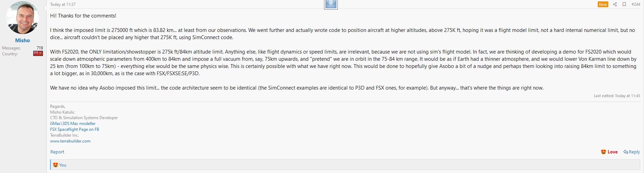Bookmark post #244 with bookmark icon
This screenshot has width=644, height=173.
624,4
